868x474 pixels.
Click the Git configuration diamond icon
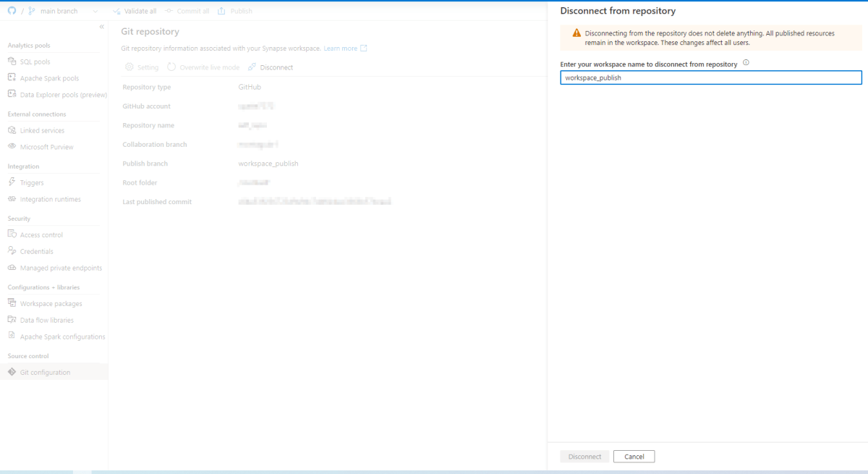coord(12,372)
